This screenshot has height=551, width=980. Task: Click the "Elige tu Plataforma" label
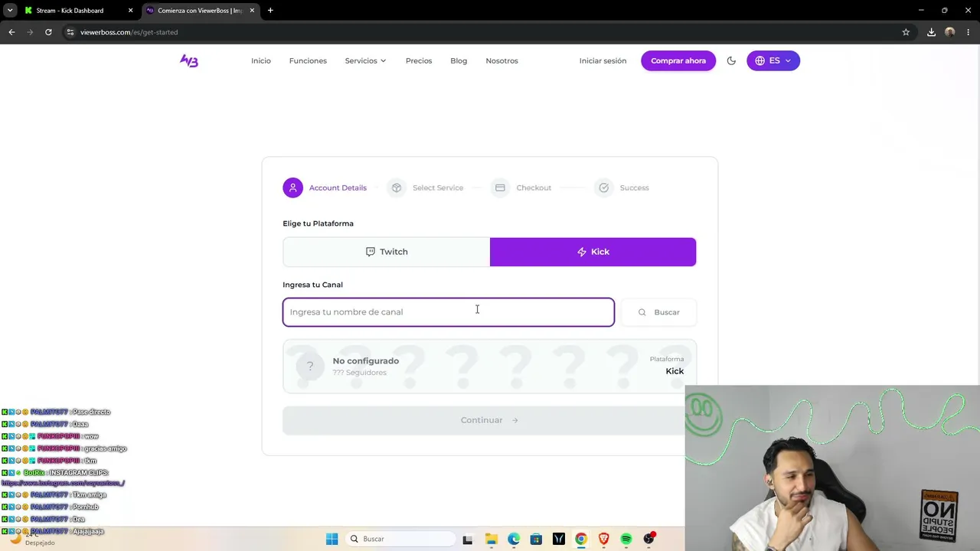click(318, 223)
